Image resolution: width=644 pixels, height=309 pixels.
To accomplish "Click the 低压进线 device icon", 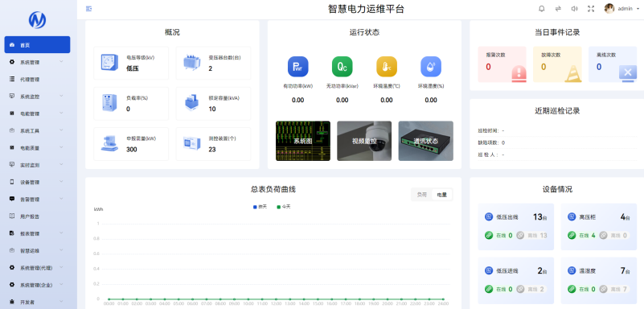I will [488, 271].
